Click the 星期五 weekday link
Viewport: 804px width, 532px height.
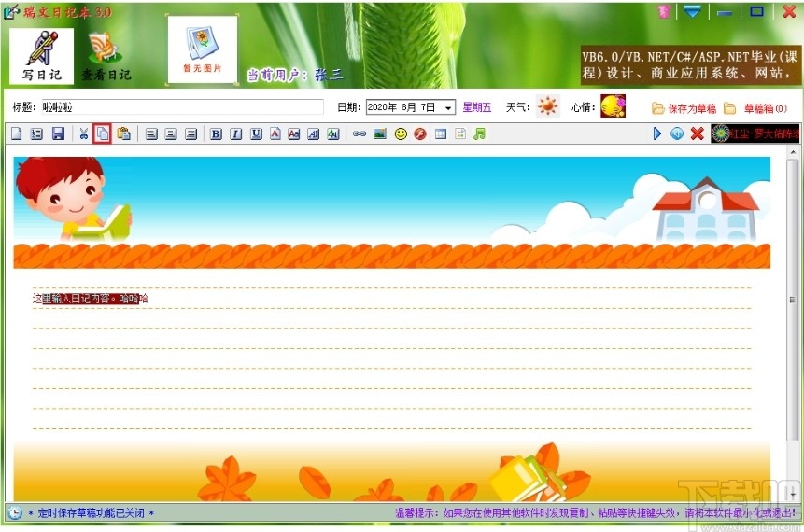pyautogui.click(x=477, y=107)
